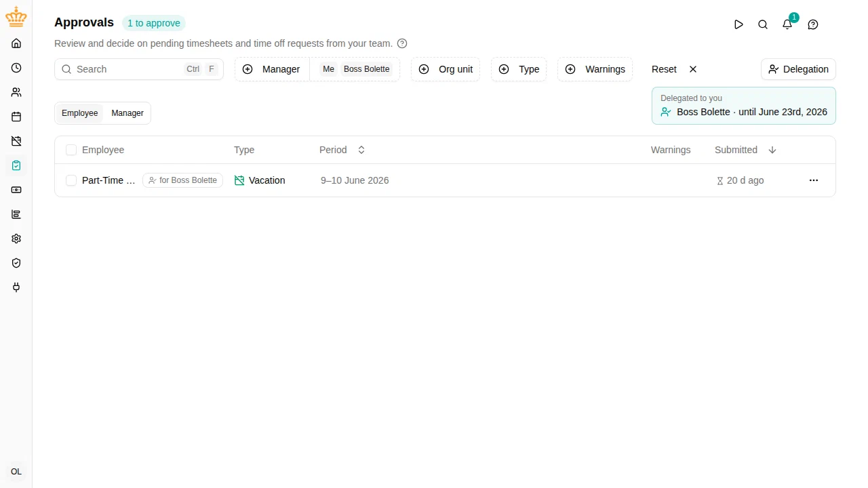Open the payroll banknote sidebar icon

click(x=16, y=190)
